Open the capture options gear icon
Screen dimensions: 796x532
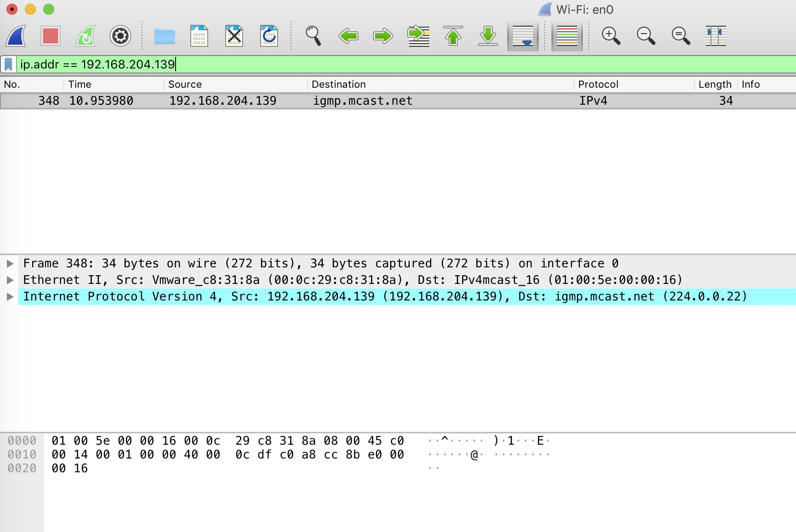pyautogui.click(x=120, y=36)
